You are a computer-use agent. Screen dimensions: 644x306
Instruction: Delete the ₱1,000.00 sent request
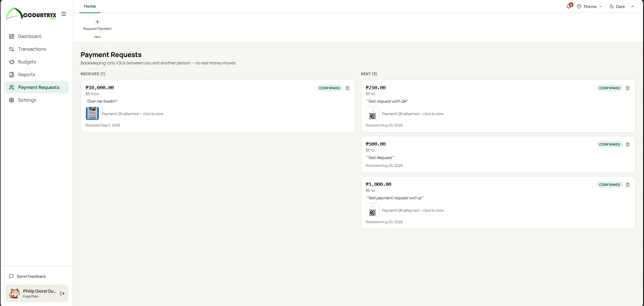click(x=628, y=185)
